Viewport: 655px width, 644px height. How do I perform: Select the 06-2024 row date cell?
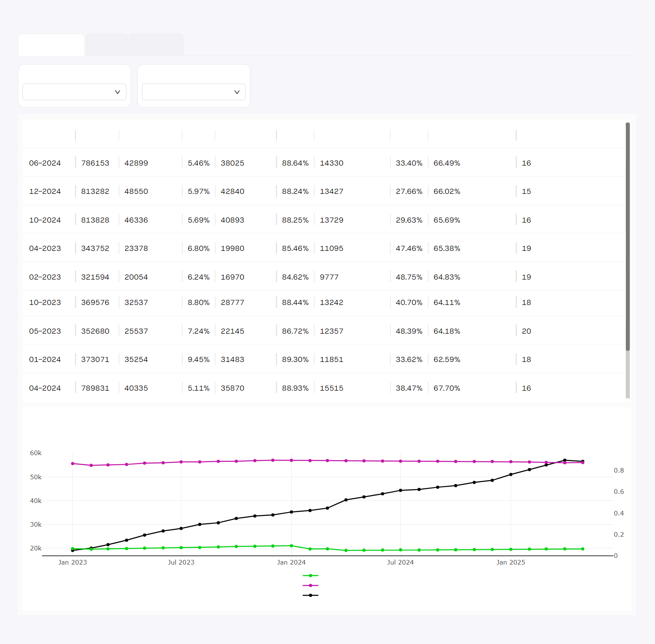pyautogui.click(x=45, y=163)
